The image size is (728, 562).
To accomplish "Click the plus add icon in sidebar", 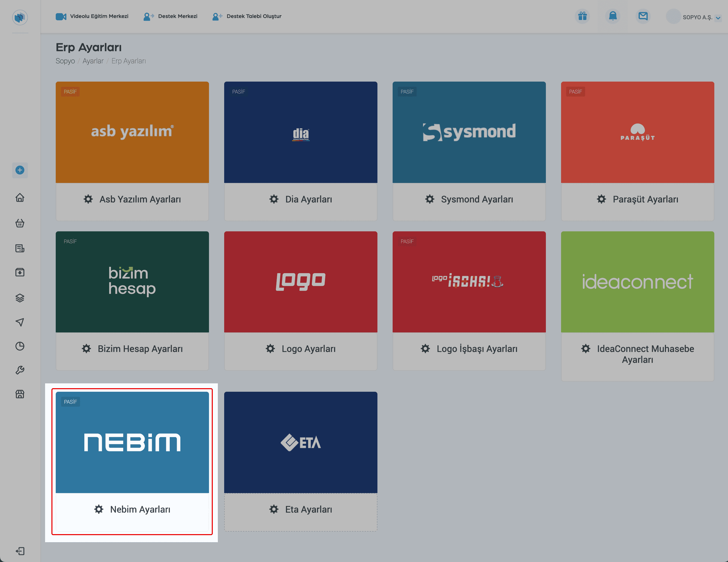I will pos(20,170).
